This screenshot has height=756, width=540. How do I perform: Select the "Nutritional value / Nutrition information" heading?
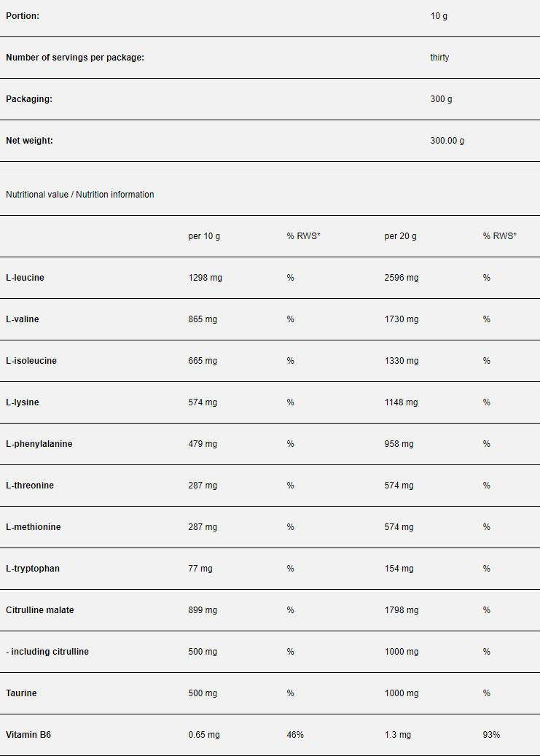pos(79,195)
